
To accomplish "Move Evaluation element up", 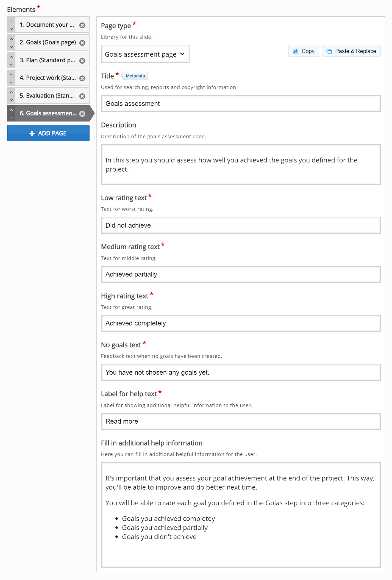I will 11,92.
